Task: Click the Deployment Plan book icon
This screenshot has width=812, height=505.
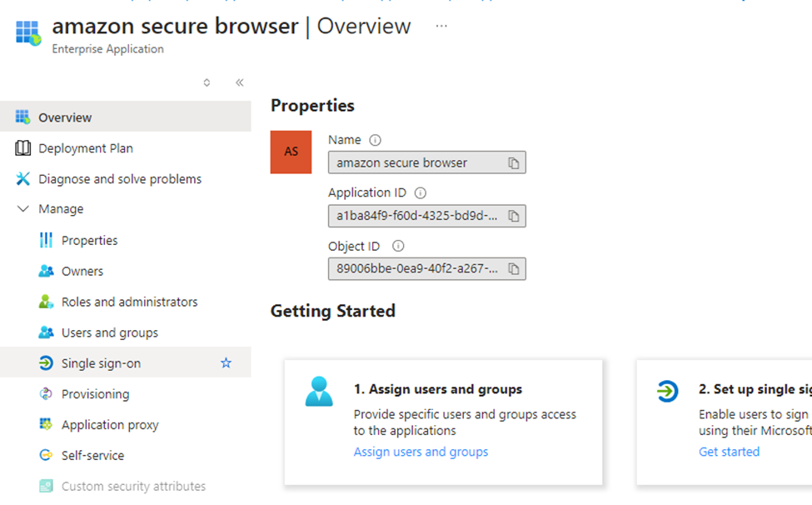Action: [22, 148]
